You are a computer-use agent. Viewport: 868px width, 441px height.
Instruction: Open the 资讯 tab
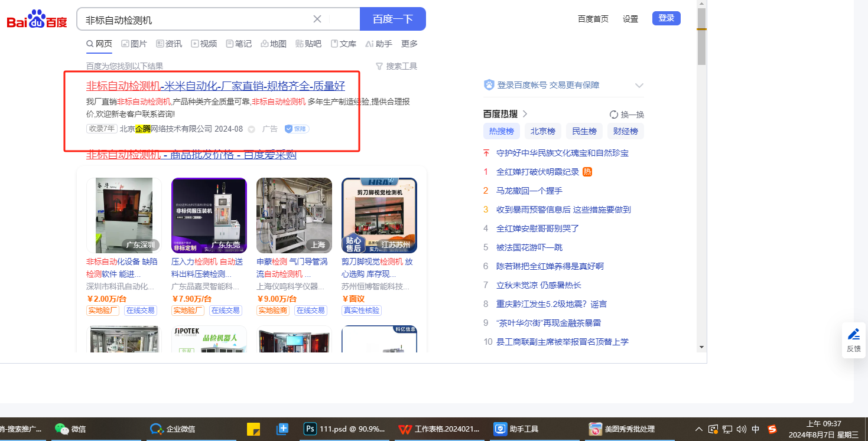click(x=169, y=44)
